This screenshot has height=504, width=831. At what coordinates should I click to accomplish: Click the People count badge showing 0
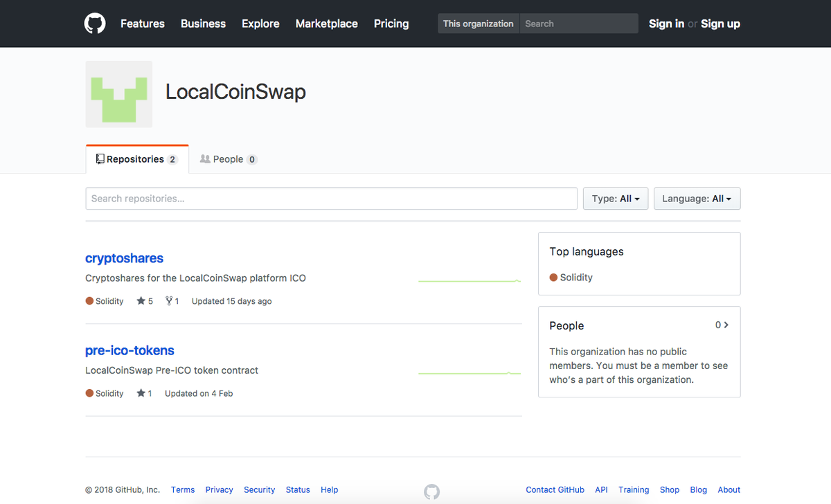[252, 159]
